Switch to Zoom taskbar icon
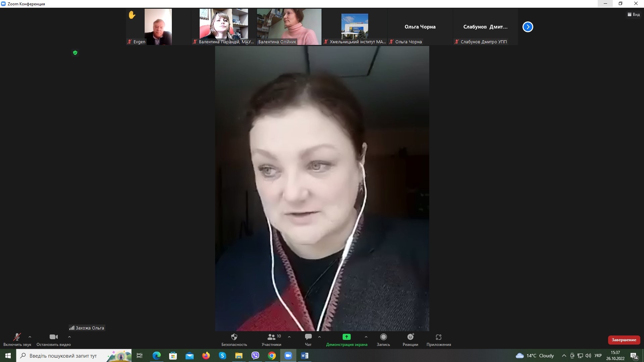644x362 pixels. click(288, 356)
